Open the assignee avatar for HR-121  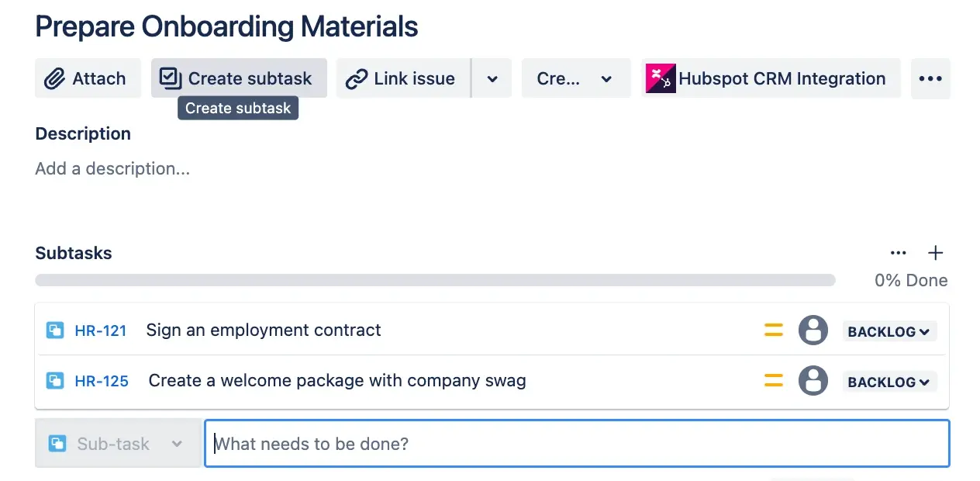pyautogui.click(x=813, y=330)
